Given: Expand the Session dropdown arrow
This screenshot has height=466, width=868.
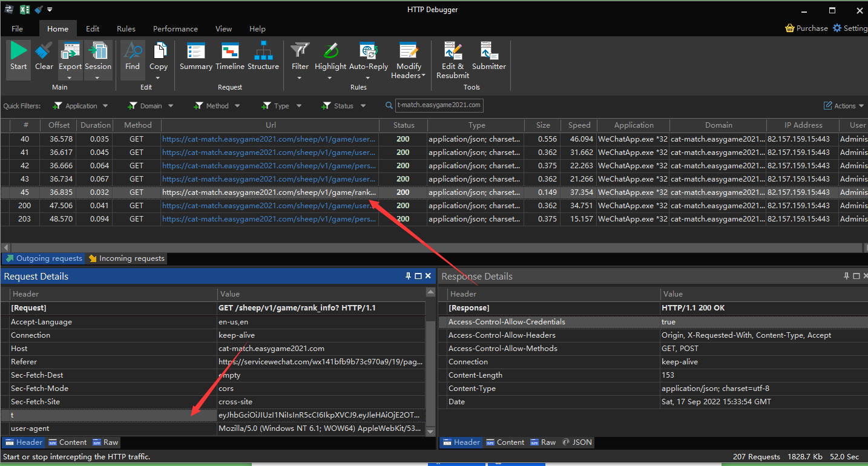Looking at the screenshot, I should coord(98,77).
